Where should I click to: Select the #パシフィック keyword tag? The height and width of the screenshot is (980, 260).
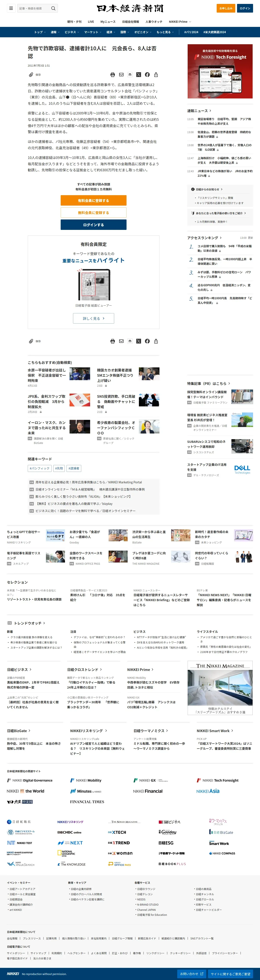tap(39, 468)
